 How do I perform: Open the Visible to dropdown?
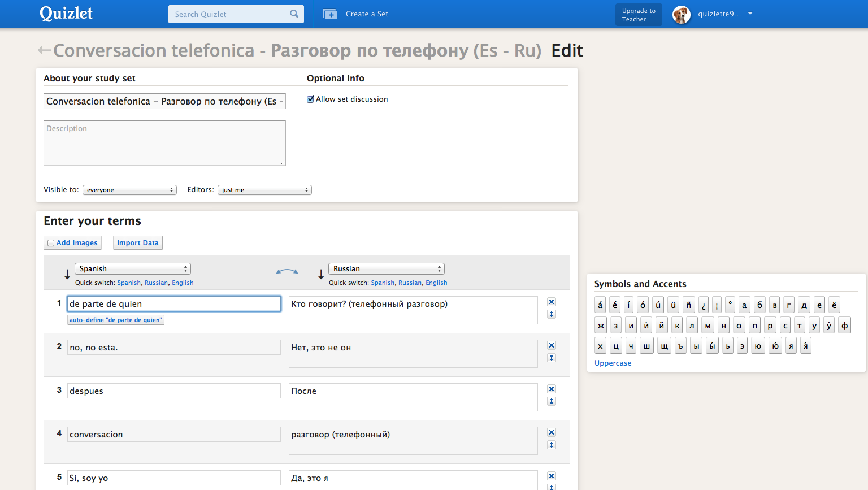[x=129, y=190]
